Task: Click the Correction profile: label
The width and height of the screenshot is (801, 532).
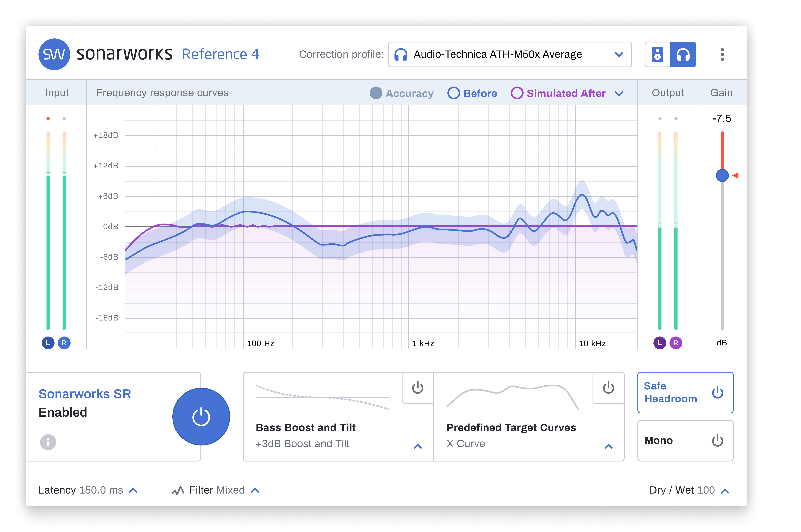Action: coord(341,54)
